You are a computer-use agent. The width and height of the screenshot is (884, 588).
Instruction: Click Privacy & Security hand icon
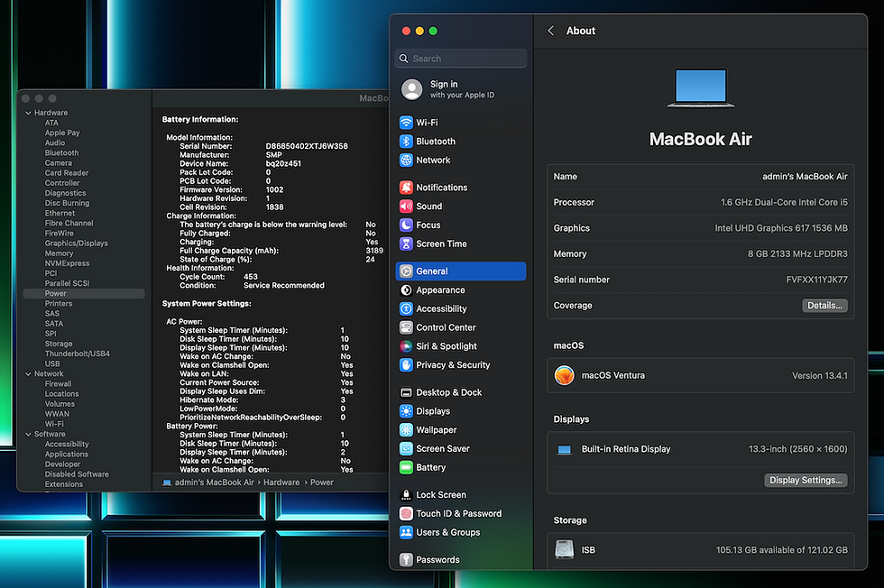coord(406,364)
